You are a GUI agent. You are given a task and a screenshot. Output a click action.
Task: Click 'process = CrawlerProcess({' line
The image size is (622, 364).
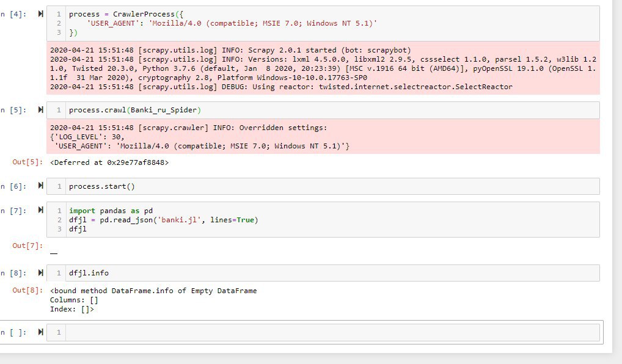tap(126, 14)
